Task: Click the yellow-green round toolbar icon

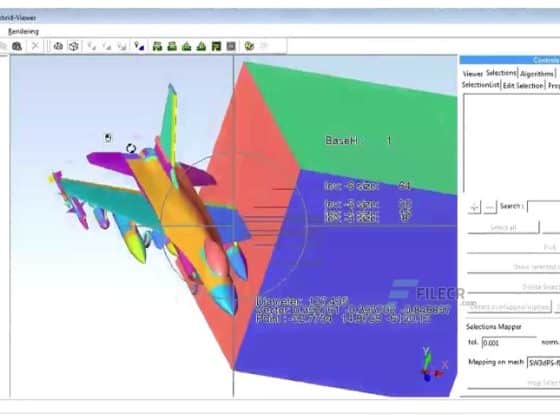Action: click(x=249, y=46)
